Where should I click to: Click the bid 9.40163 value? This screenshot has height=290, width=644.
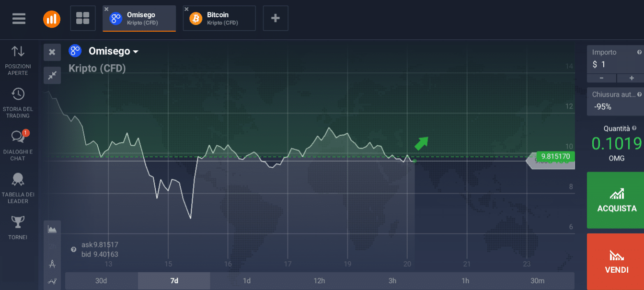pyautogui.click(x=105, y=254)
